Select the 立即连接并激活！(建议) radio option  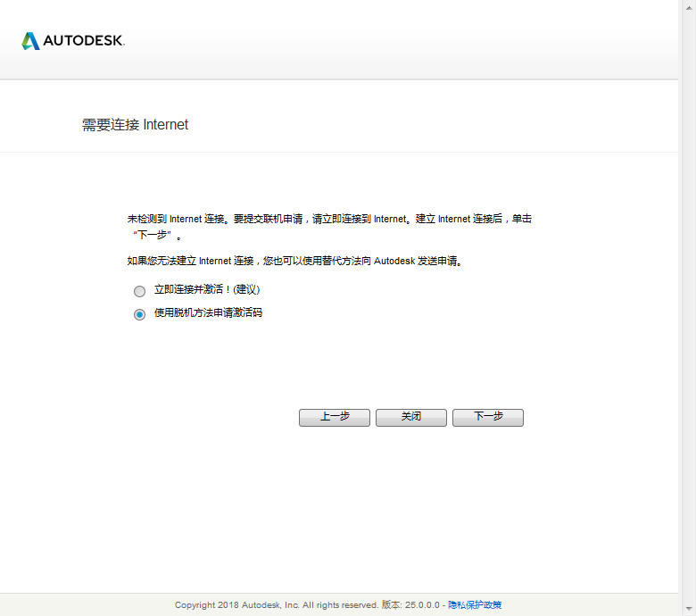click(139, 291)
